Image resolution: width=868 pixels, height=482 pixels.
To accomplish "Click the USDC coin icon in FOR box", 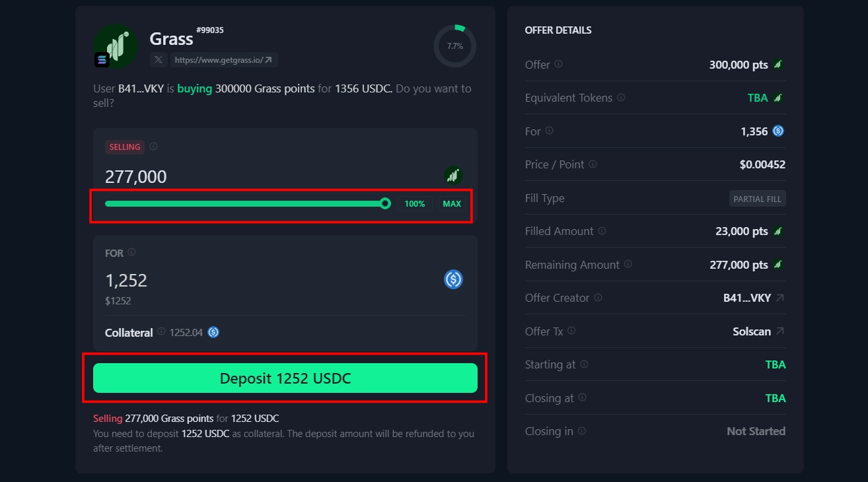I will coord(453,279).
